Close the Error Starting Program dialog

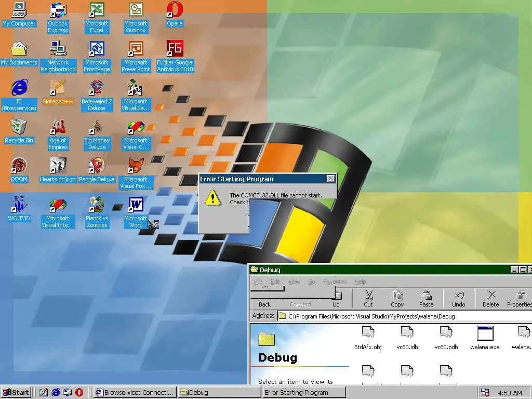coord(330,179)
